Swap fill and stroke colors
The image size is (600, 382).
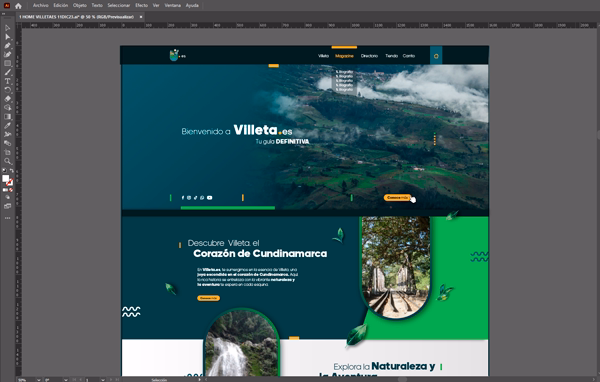(x=11, y=170)
